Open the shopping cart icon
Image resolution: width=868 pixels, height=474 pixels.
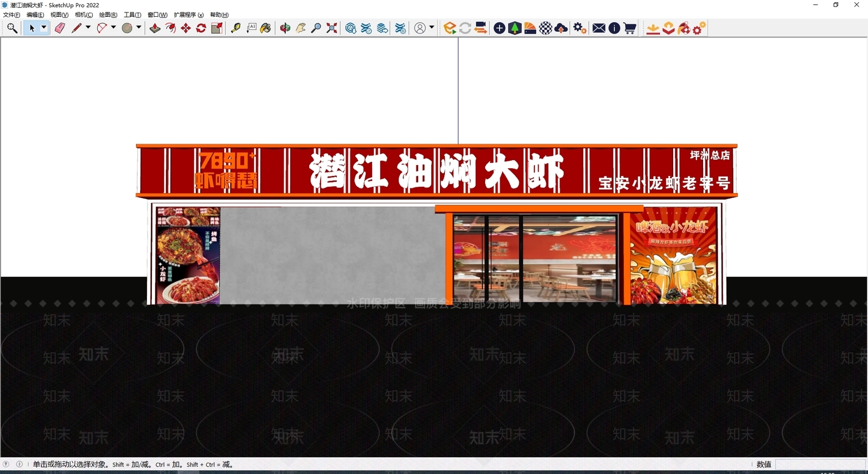(630, 28)
